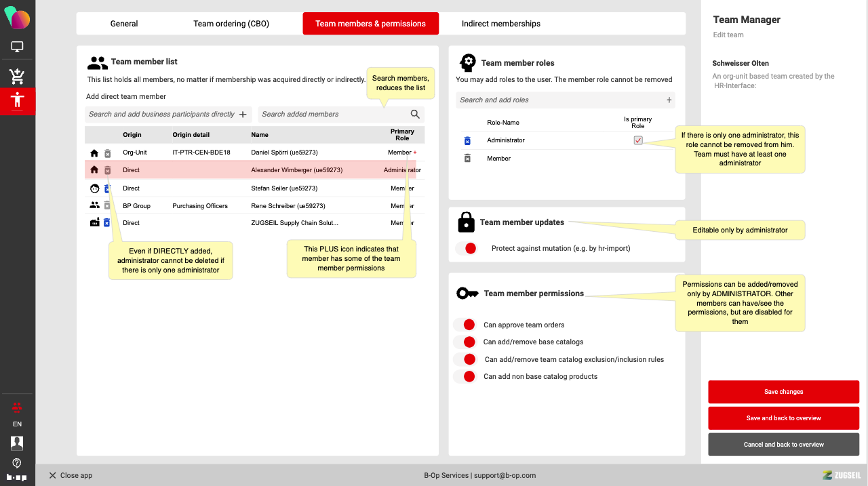Delete team member Stefan Seiler
Image resolution: width=868 pixels, height=486 pixels.
(107, 188)
